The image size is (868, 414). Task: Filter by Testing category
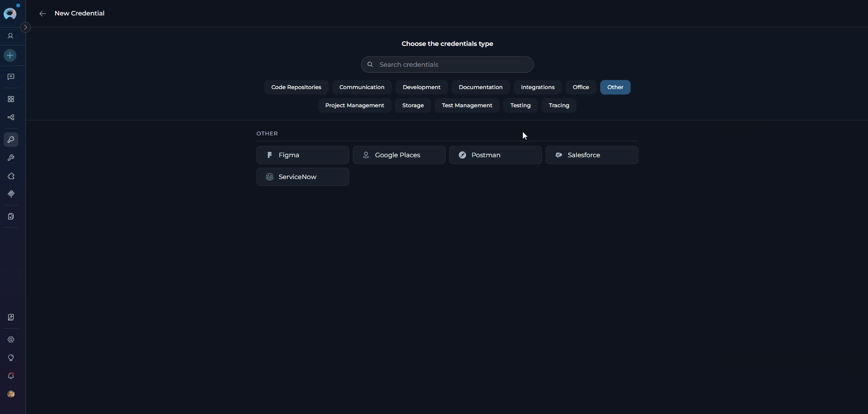(x=521, y=105)
